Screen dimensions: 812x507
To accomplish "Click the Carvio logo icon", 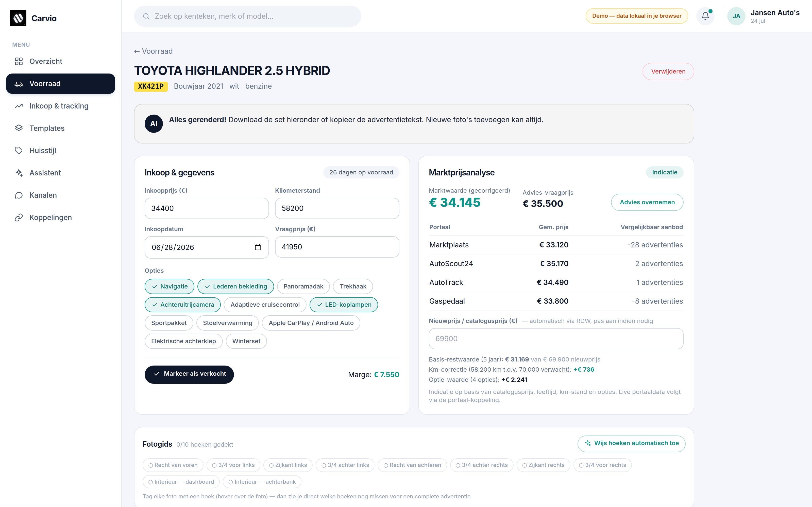I will pos(18,18).
